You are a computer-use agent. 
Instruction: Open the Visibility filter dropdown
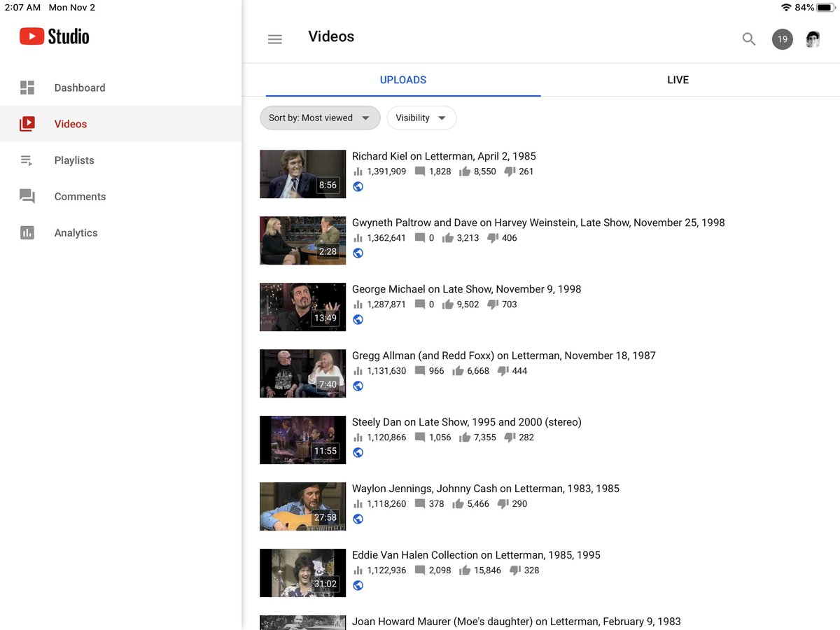click(x=421, y=118)
